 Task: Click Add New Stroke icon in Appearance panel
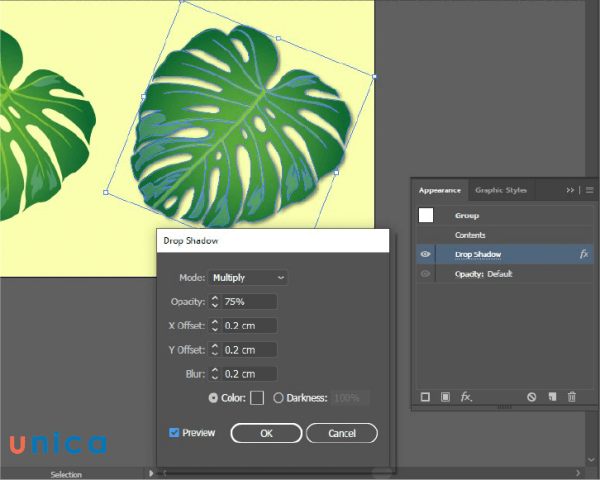coord(425,397)
